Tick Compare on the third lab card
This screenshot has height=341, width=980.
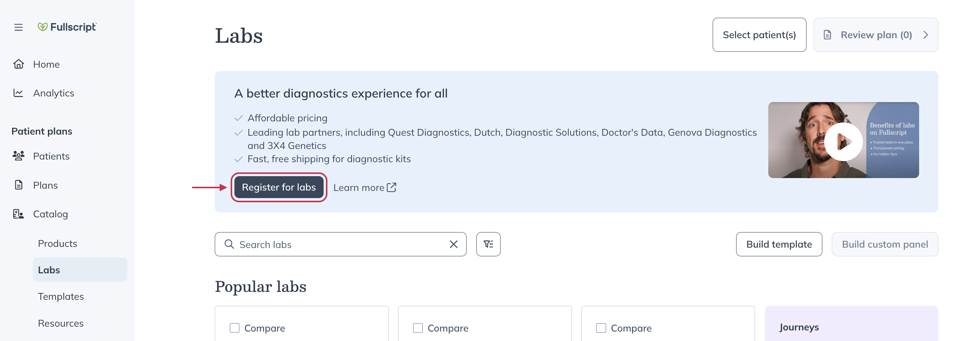[x=601, y=328]
